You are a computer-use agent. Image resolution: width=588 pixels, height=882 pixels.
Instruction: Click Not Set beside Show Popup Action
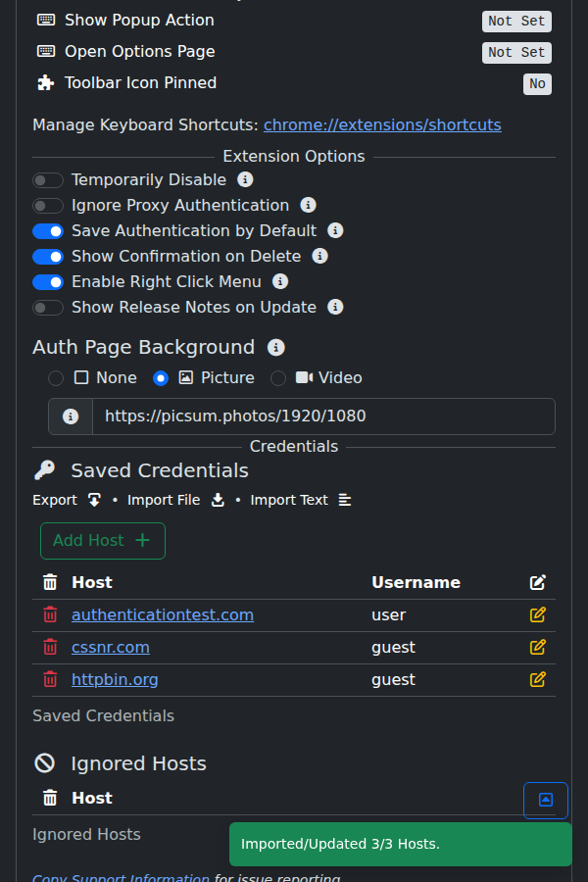pos(516,21)
